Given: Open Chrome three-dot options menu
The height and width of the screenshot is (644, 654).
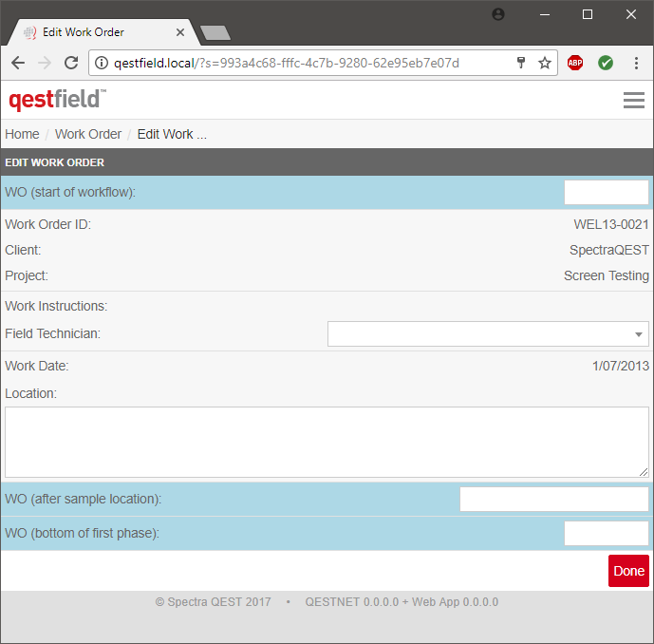Looking at the screenshot, I should click(x=634, y=63).
